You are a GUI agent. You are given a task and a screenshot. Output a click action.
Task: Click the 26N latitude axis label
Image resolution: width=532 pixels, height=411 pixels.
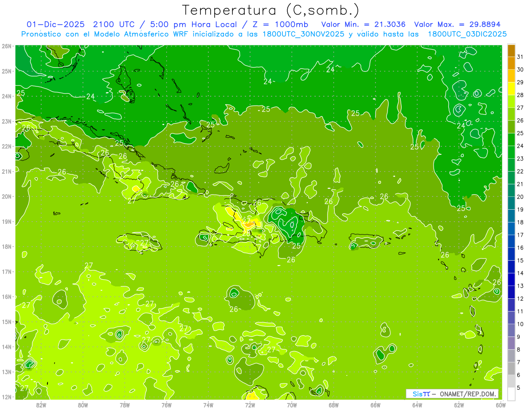[x=7, y=46]
